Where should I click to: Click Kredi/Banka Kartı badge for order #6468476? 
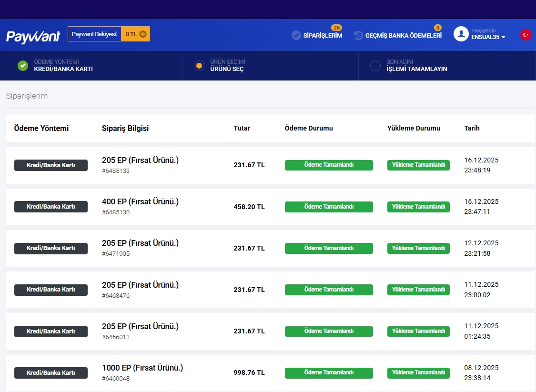coord(51,290)
